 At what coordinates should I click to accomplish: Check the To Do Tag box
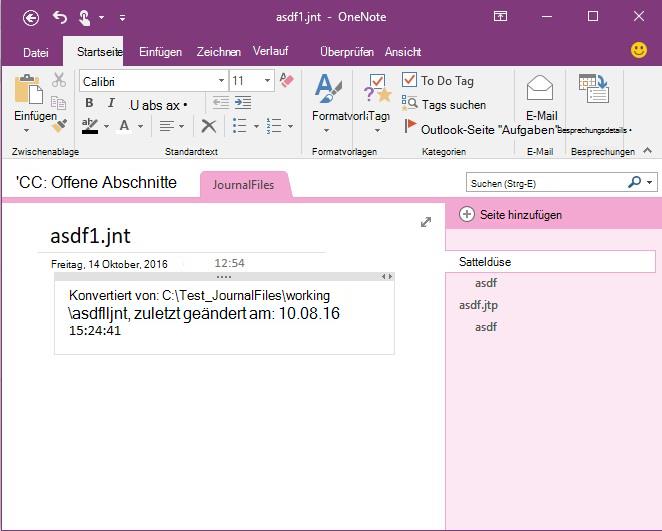[x=409, y=79]
